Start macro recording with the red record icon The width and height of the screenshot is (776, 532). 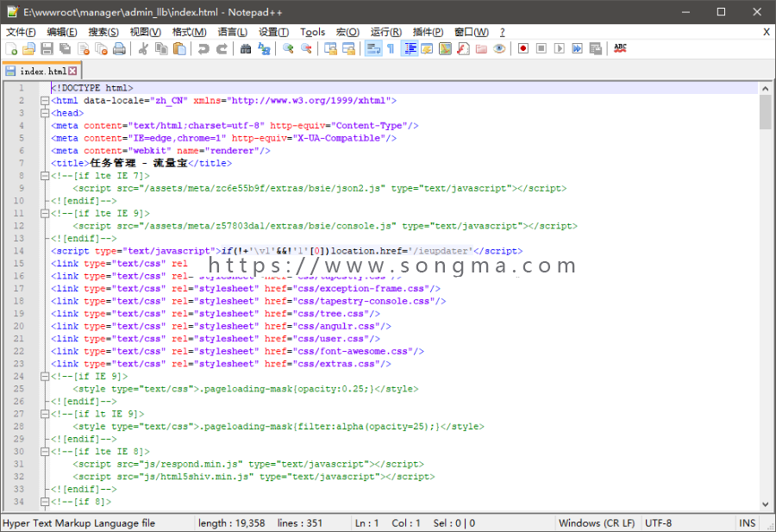(523, 48)
